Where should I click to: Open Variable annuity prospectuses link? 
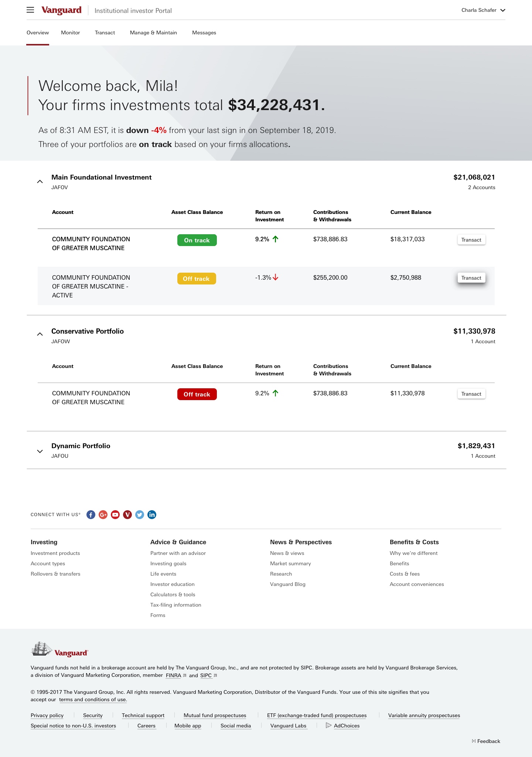[424, 715]
